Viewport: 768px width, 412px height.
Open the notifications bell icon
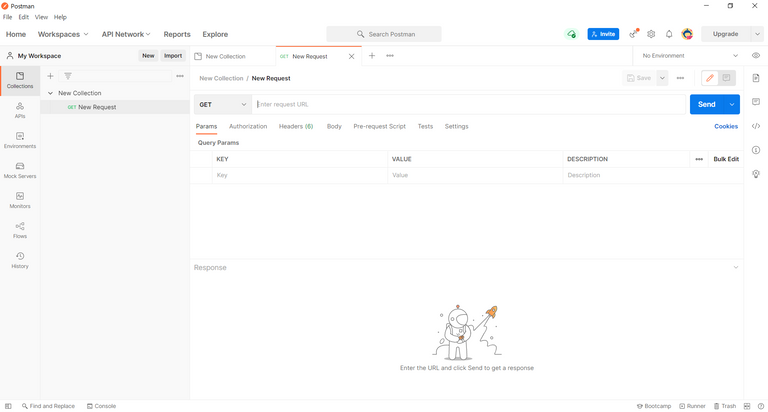(669, 34)
